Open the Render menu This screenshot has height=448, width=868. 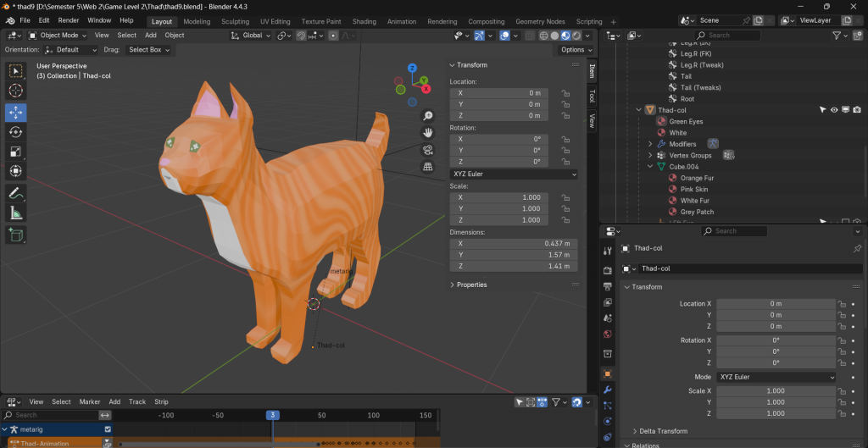pyautogui.click(x=69, y=20)
